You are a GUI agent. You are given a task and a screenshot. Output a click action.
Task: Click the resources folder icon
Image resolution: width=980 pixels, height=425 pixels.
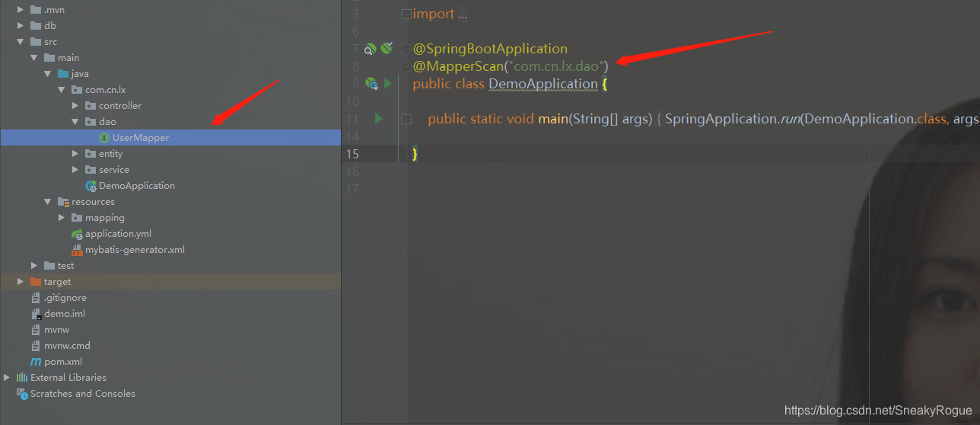[63, 202]
